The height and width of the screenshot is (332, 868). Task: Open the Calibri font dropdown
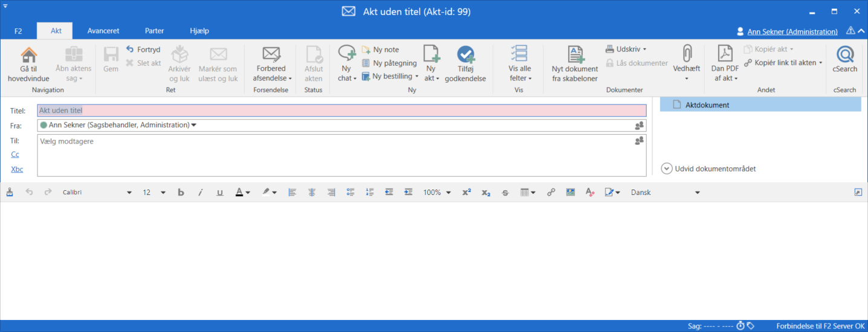[x=129, y=193]
